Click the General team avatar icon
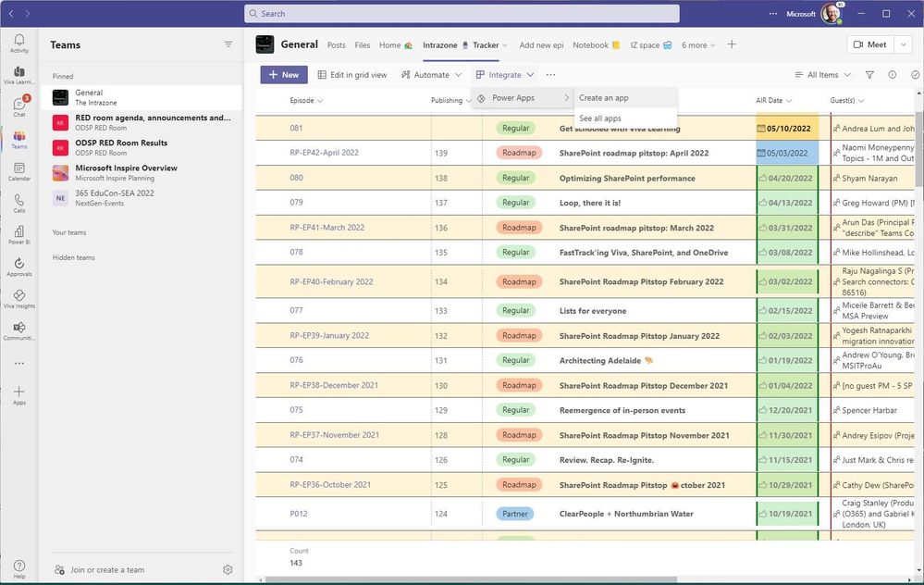The height and width of the screenshot is (585, 924). tap(265, 44)
